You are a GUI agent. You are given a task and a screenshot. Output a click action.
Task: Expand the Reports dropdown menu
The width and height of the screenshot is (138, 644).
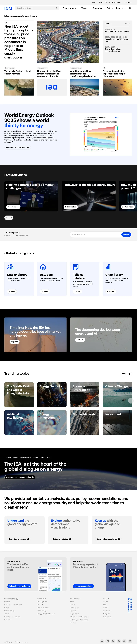point(121,8)
